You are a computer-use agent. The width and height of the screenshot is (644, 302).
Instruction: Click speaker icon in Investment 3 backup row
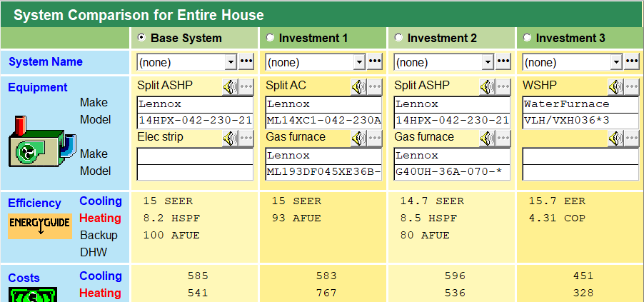(x=615, y=138)
